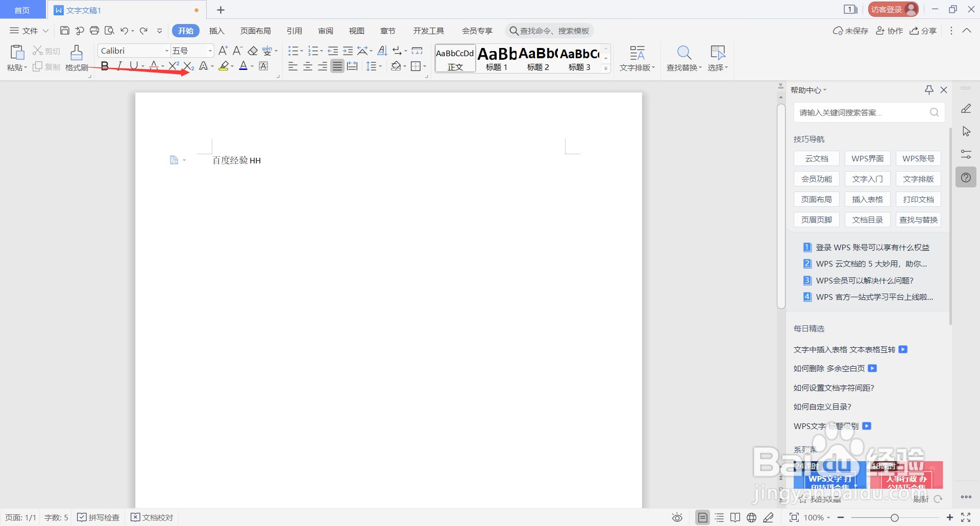Switch to the 引用 ribbon tab
This screenshot has height=526, width=980.
click(295, 31)
